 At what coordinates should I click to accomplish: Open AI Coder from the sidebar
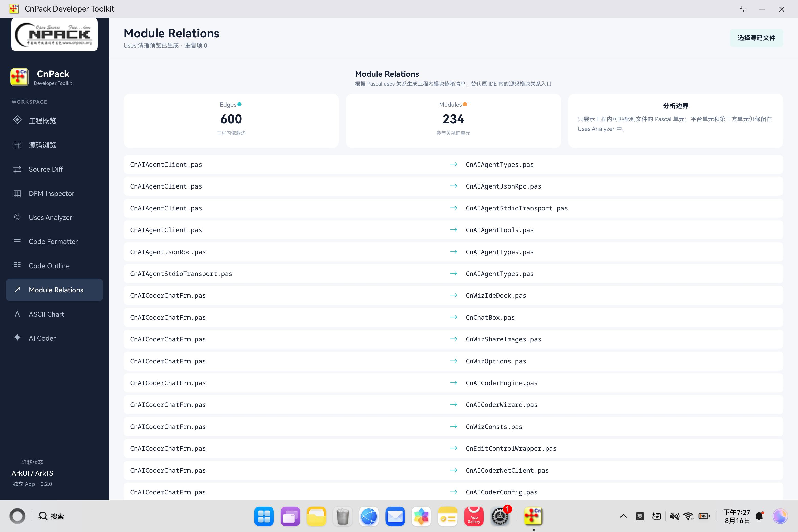point(54,338)
